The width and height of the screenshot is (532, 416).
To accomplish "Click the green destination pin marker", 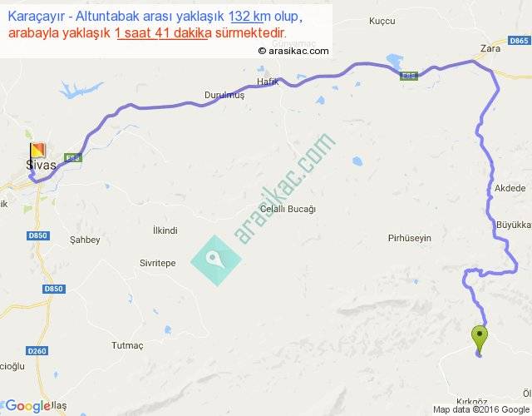I will (x=480, y=340).
